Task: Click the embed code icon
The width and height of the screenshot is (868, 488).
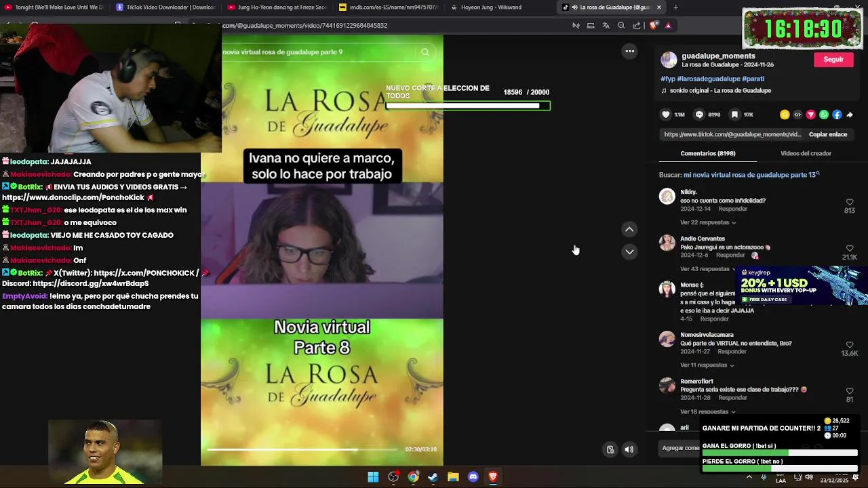Action: pyautogui.click(x=797, y=115)
